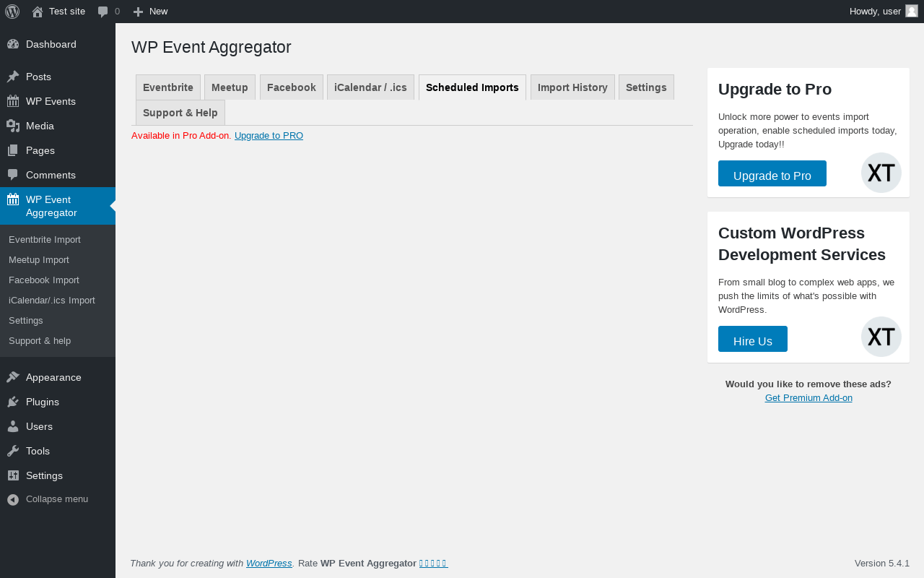The height and width of the screenshot is (578, 924).
Task: Click the Hire Us button
Action: [753, 339]
